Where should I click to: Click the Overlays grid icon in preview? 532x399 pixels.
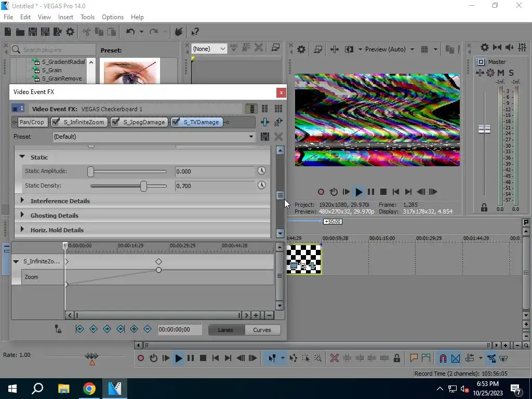pos(424,49)
